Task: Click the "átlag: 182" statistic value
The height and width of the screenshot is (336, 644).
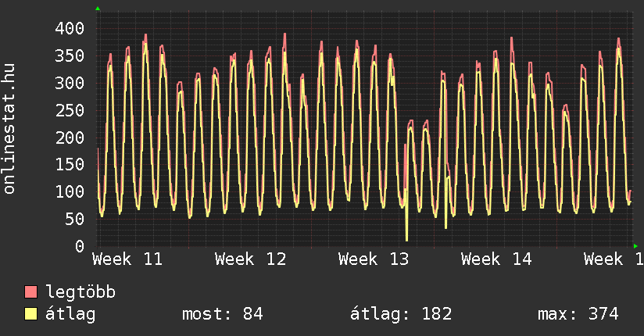Action: [x=402, y=314]
